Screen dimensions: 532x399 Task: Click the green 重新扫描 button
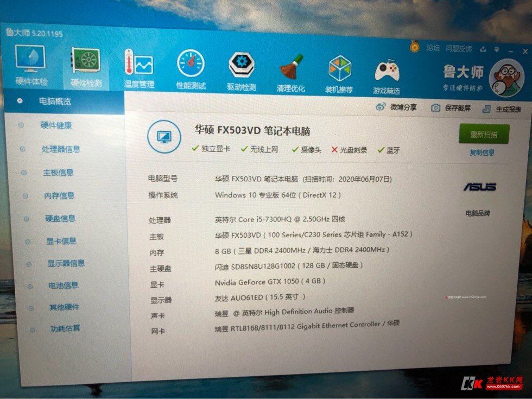484,134
